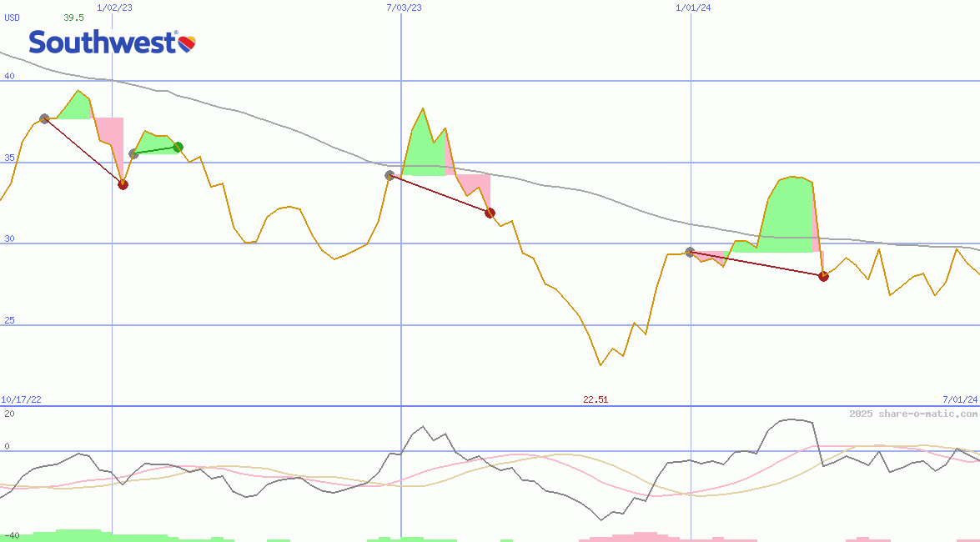The width and height of the screenshot is (980, 542).
Task: Click the 10/17/22 start date label
Action: pos(21,399)
